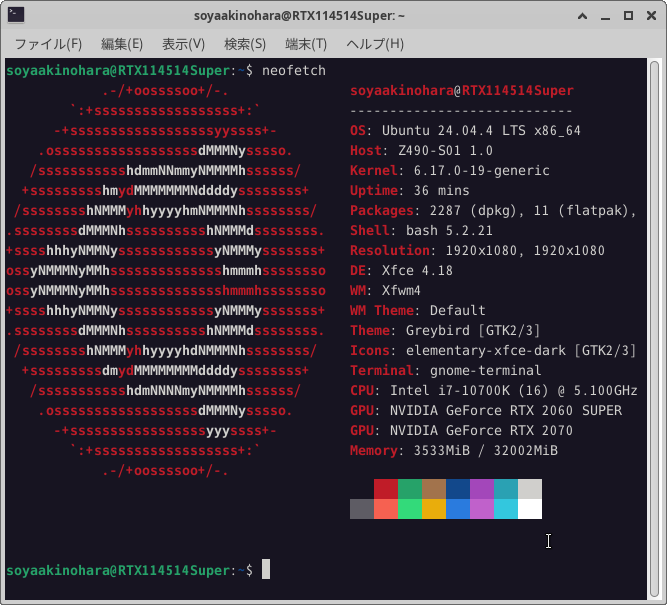Open the ヘルプ(H) menu
This screenshot has height=605, width=667.
(375, 44)
